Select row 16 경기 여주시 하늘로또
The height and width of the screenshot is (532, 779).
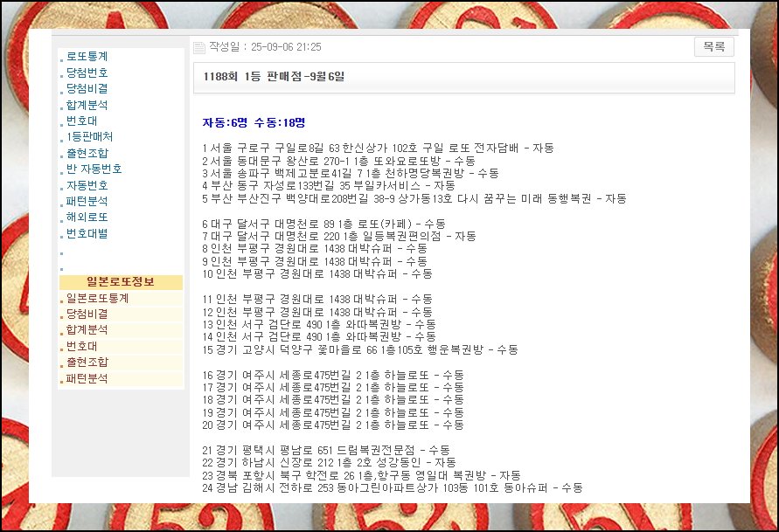(x=333, y=375)
